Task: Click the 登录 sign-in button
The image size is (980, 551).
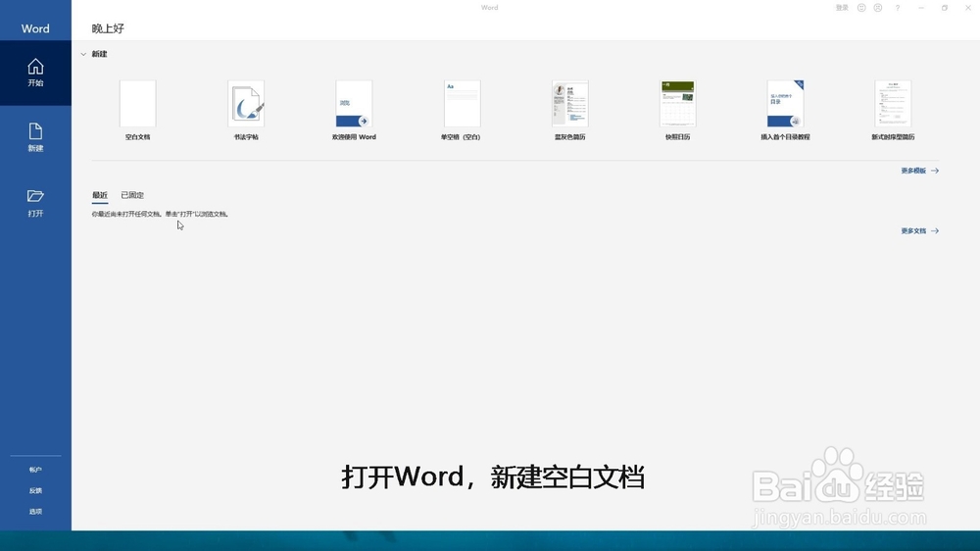Action: pyautogui.click(x=842, y=8)
